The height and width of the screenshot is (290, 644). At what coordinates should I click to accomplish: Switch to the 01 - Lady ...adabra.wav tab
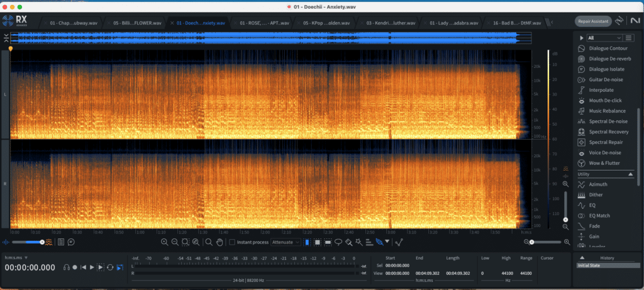pyautogui.click(x=452, y=23)
